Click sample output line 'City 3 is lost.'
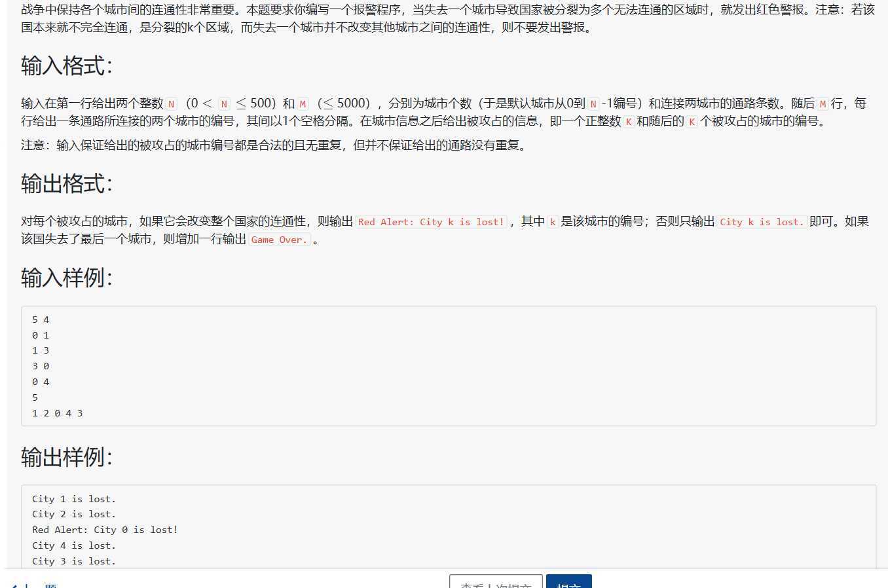The height and width of the screenshot is (588, 888). click(74, 561)
